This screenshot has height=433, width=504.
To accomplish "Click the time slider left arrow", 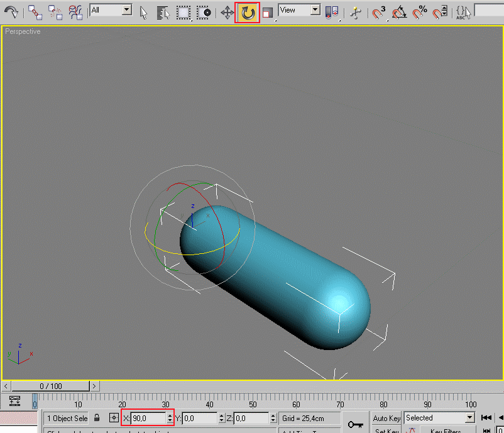I will click(6, 386).
